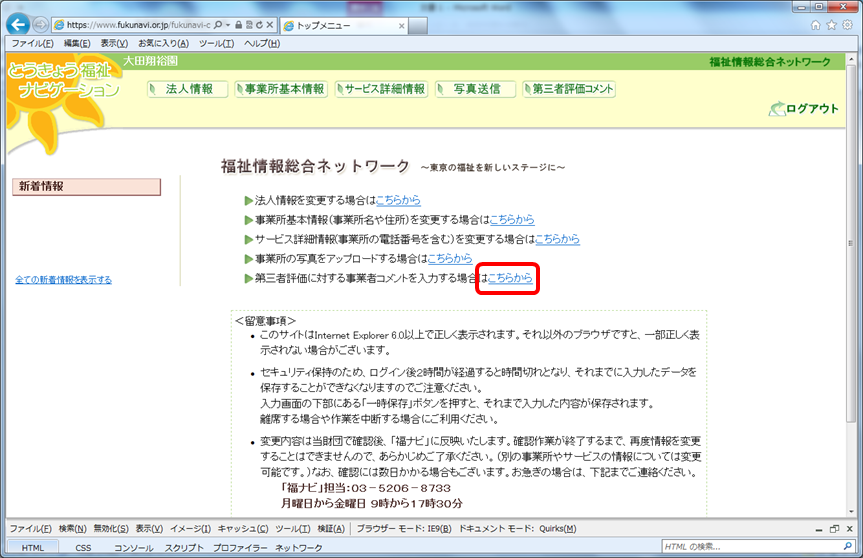The image size is (863, 558).
Task: Open the browser tools gear icon
Action: (848, 25)
